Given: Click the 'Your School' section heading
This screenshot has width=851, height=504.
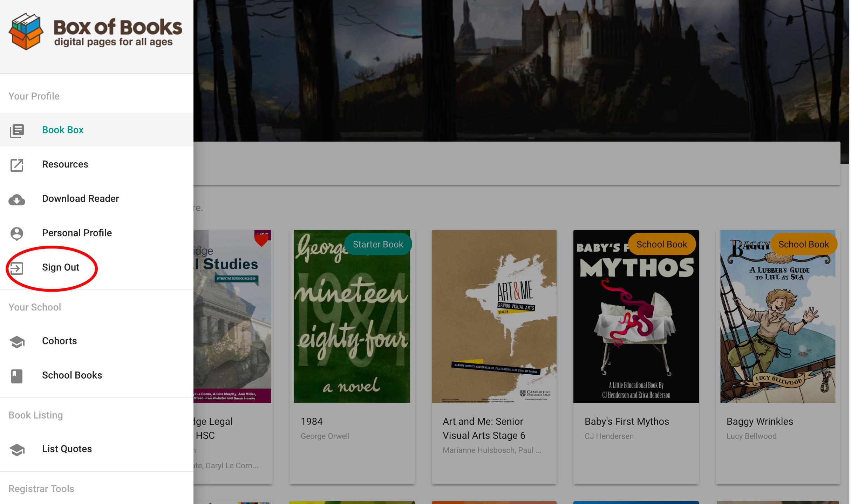Looking at the screenshot, I should [35, 307].
